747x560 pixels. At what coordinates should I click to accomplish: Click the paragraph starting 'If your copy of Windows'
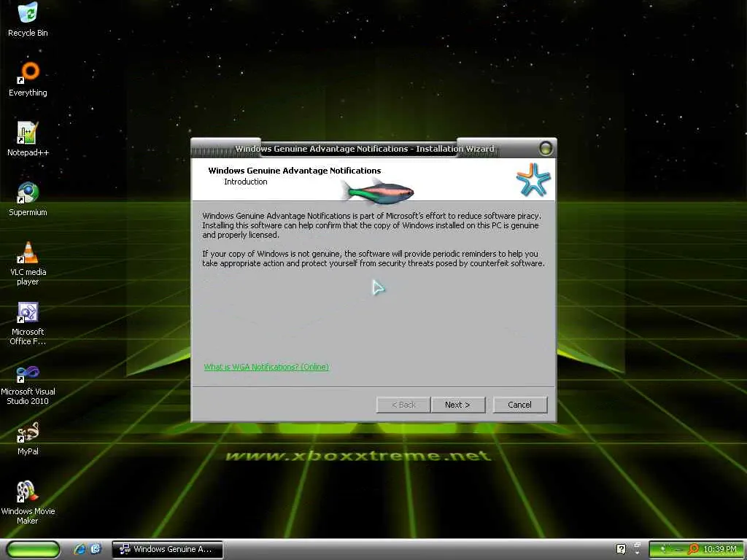[373, 259]
